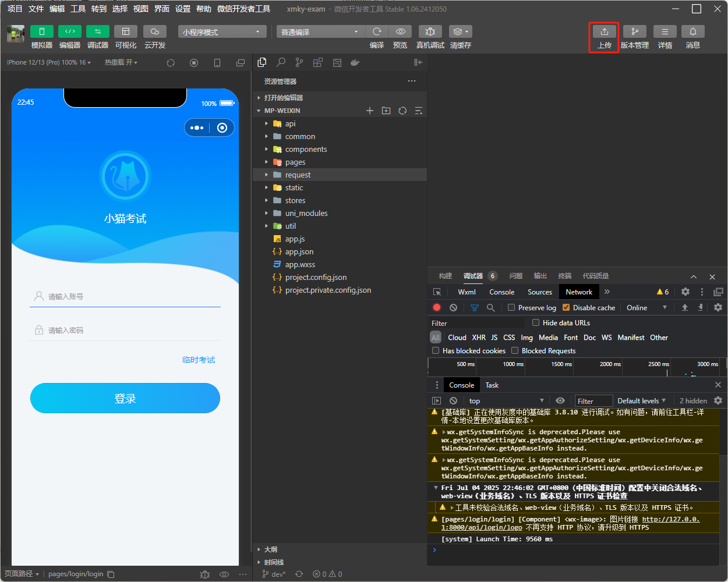The width and height of the screenshot is (728, 582).
Task: Click the Clear Cache (清缓存) icon
Action: [460, 32]
